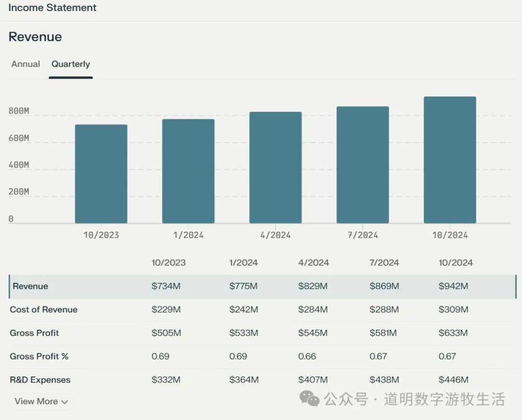Click the Gross Profit % row
The image size is (522, 420).
[x=39, y=356]
